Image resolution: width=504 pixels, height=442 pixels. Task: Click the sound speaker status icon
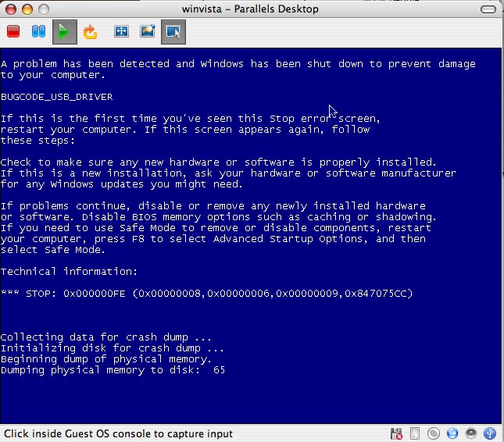coord(471,433)
